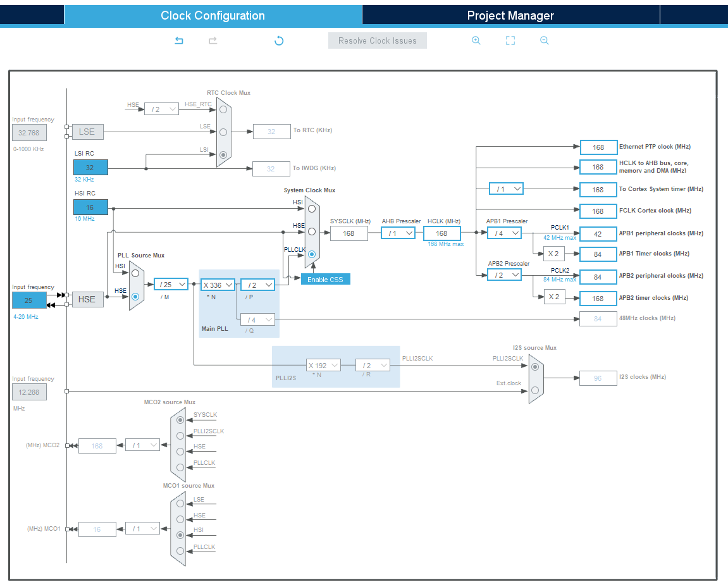This screenshot has height=587, width=728.
Task: Select HSI in System Clock Mux
Action: [311, 208]
